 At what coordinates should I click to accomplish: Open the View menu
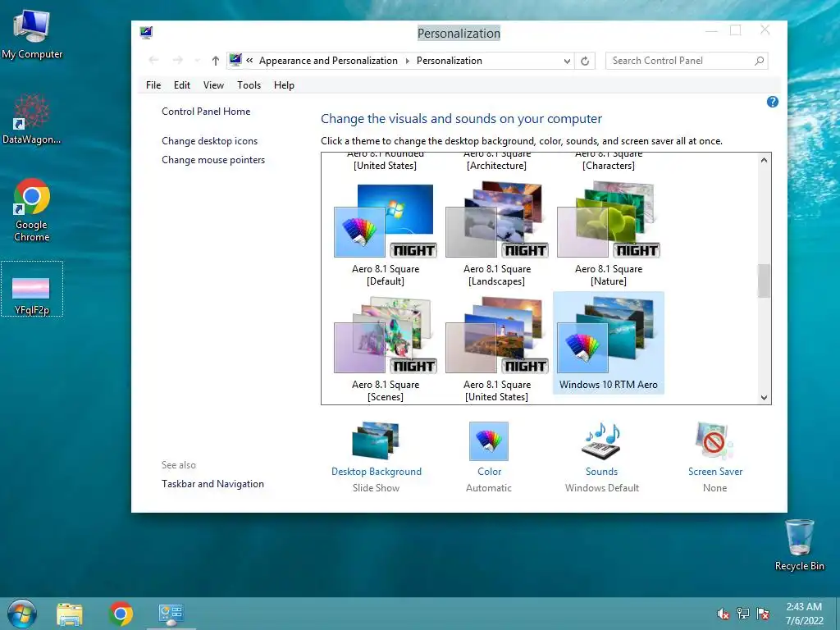point(213,85)
